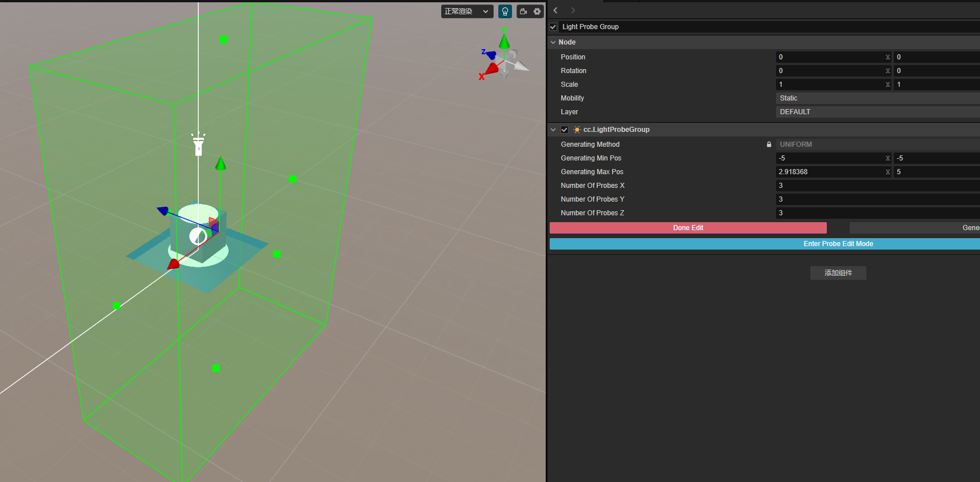Select the white flashlight spotlight icon in the scene
The image size is (980, 482).
pos(198,144)
